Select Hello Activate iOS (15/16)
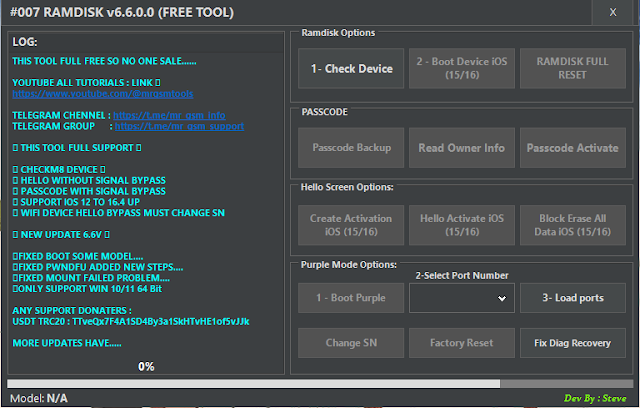This screenshot has width=640, height=408. click(462, 225)
